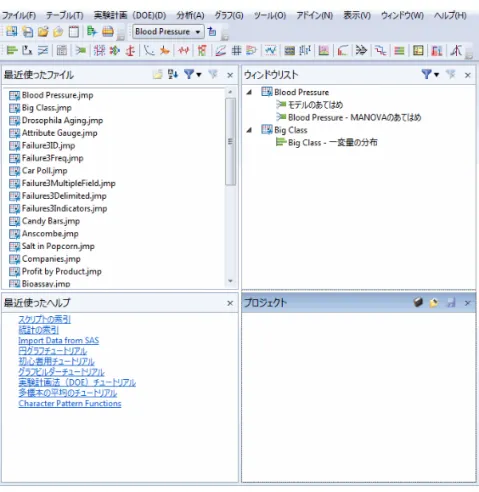
Task: Open the Character Pattern Functions link
Action: pos(70,403)
